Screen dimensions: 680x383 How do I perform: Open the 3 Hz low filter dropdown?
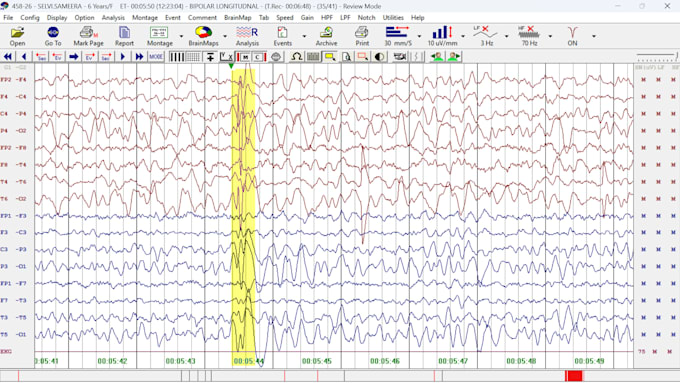[x=506, y=36]
